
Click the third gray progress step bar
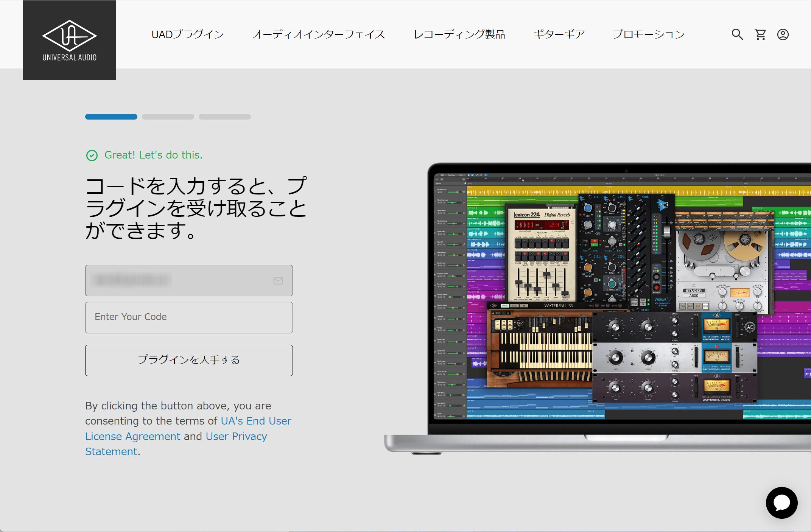(x=225, y=117)
